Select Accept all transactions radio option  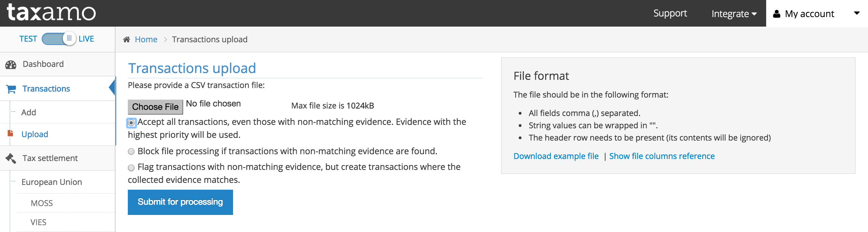[x=131, y=123]
